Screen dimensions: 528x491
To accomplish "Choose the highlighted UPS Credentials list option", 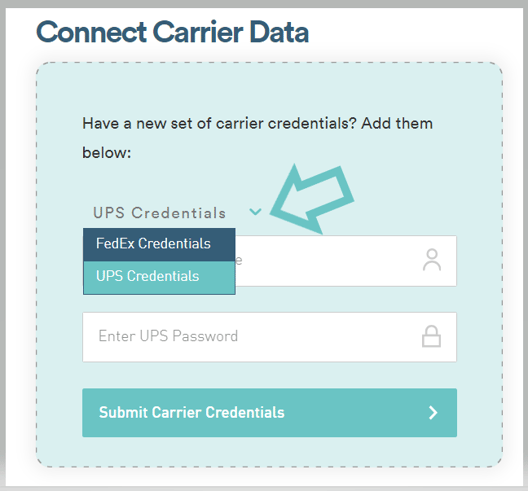I will coord(159,277).
